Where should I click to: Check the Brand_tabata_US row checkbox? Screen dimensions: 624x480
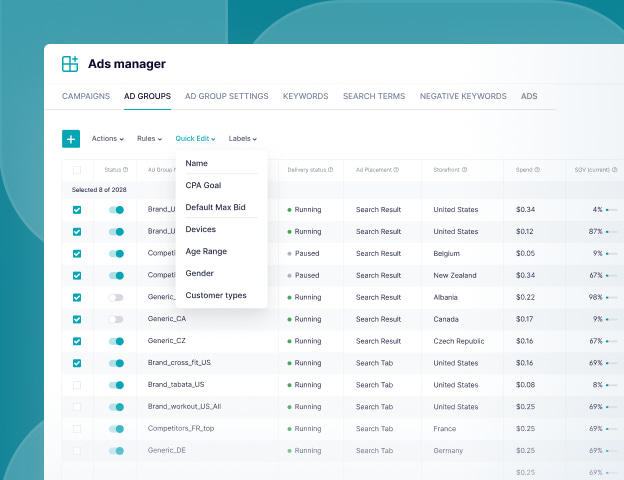77,385
